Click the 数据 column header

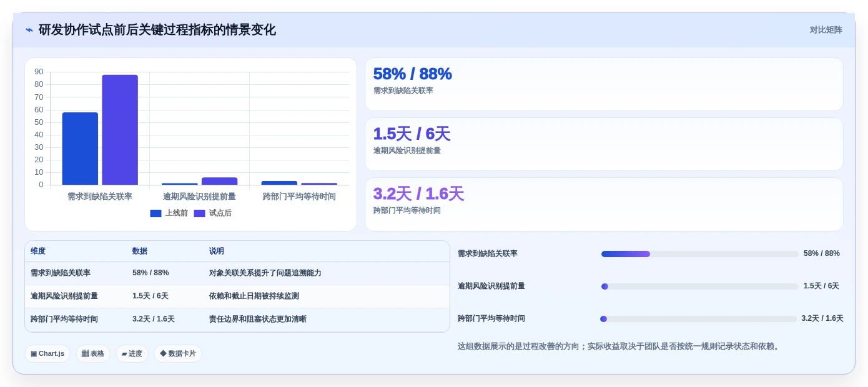point(140,251)
